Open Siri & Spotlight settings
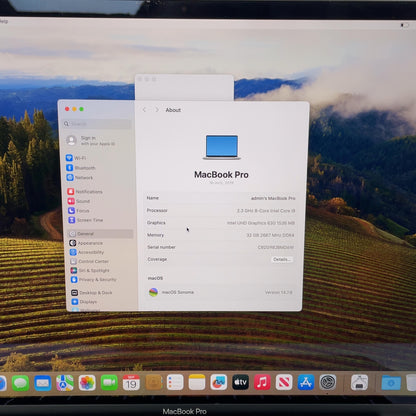Image resolution: width=416 pixels, height=416 pixels. 90,270
